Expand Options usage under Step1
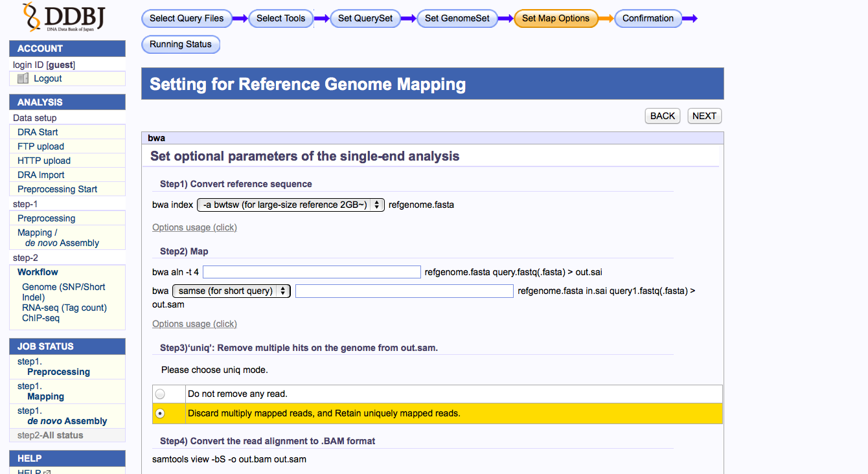 (x=194, y=227)
